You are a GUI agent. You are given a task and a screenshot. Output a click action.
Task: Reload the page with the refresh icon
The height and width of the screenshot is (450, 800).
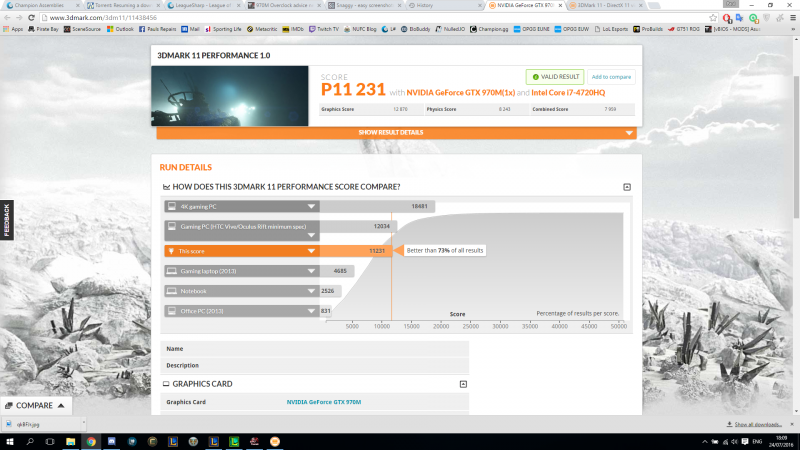point(31,17)
